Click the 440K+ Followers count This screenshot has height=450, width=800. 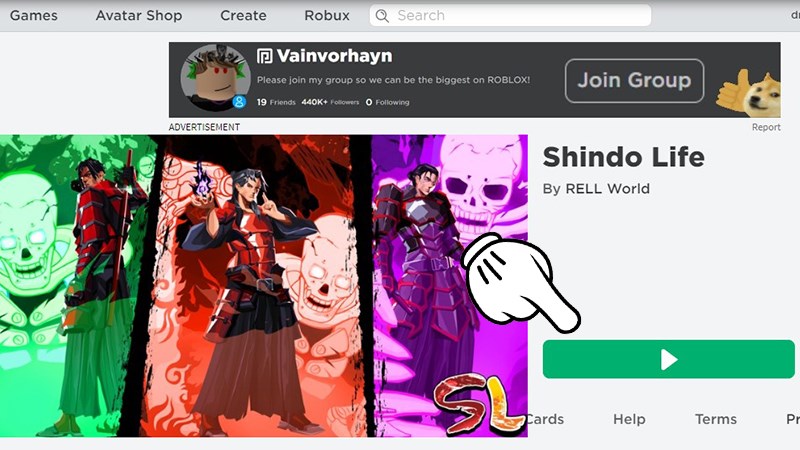pos(330,102)
